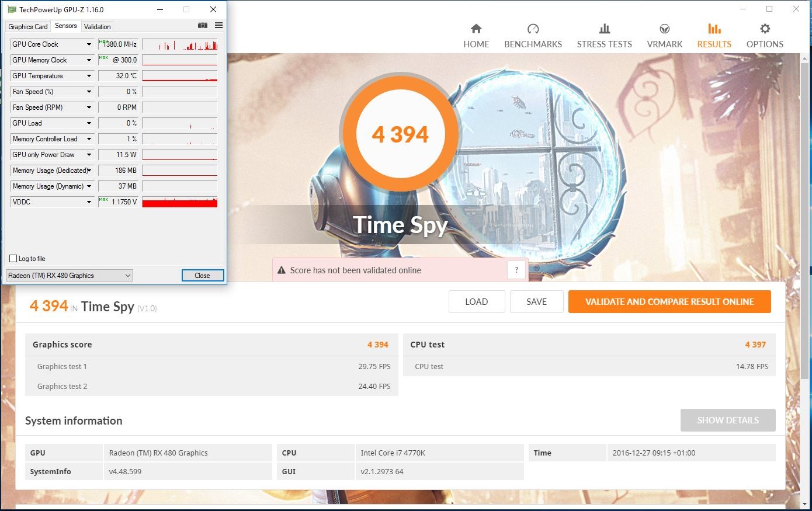812x511 pixels.
Task: Click the Intel Core i7 4770K text
Action: [x=393, y=453]
